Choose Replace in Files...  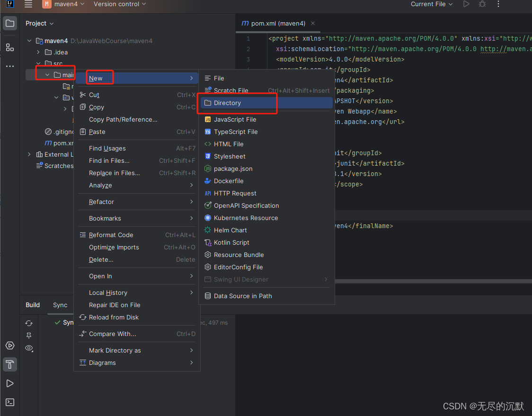click(x=137, y=173)
